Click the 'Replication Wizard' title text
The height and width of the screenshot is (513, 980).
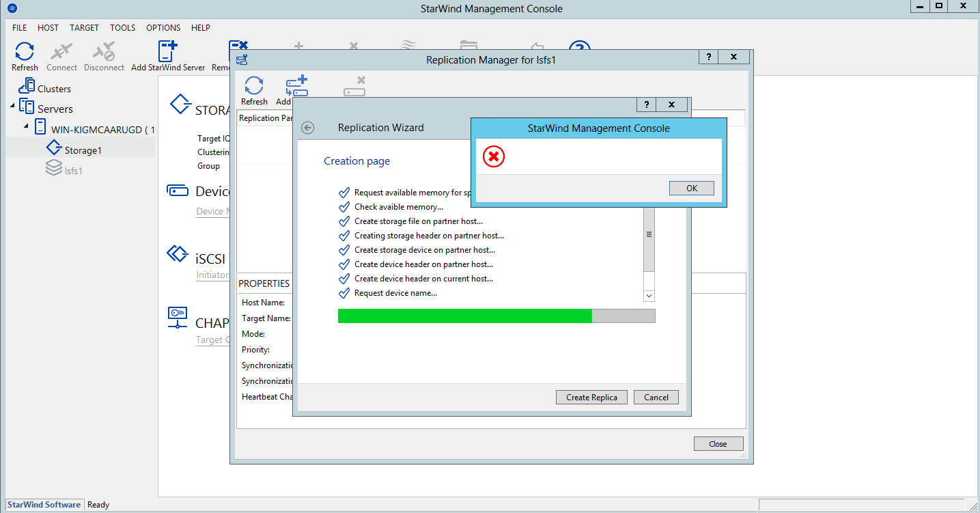381,128
